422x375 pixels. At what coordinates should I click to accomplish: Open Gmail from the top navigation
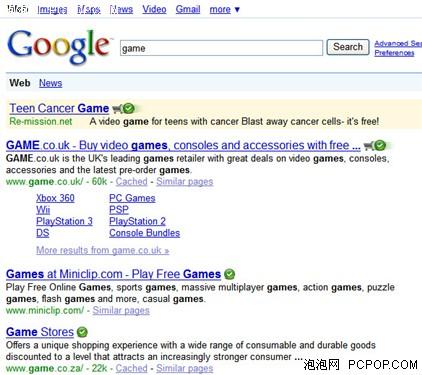188,9
